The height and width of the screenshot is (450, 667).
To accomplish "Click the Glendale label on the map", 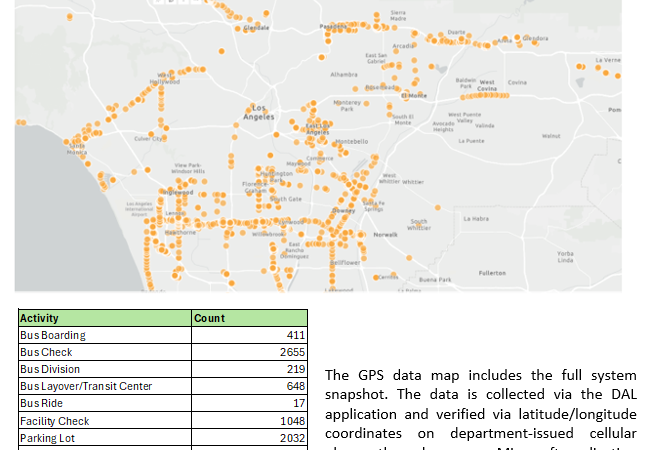I will click(x=257, y=28).
